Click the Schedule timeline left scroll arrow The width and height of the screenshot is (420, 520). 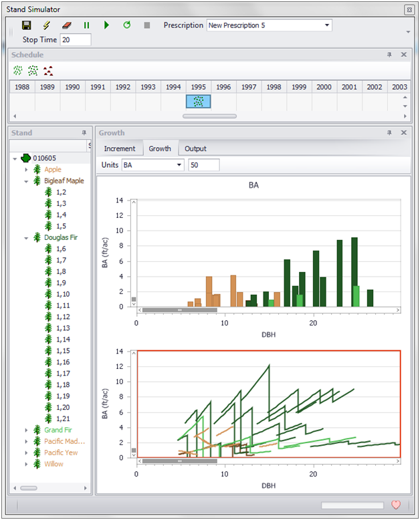click(x=15, y=116)
